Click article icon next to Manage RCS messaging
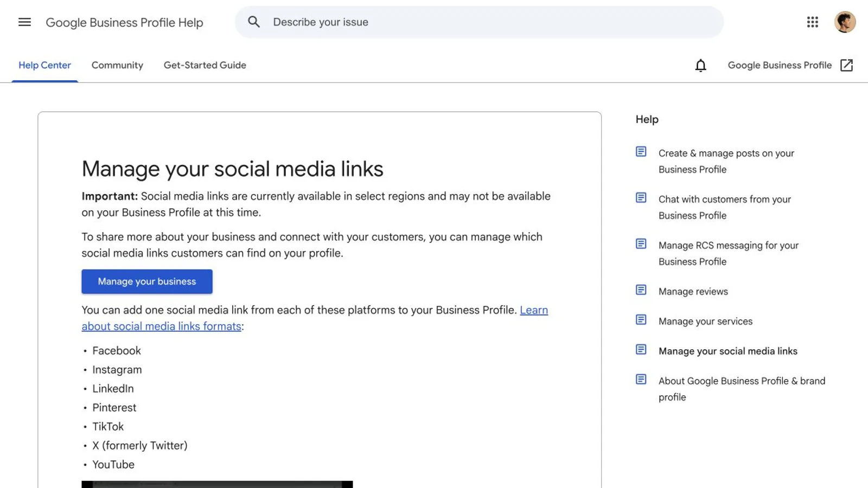 [641, 244]
